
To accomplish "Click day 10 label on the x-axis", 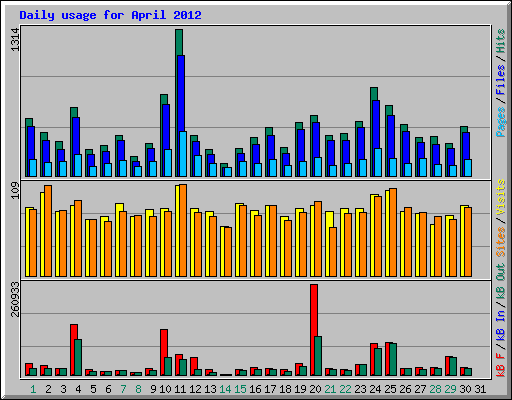I will 165,389.
